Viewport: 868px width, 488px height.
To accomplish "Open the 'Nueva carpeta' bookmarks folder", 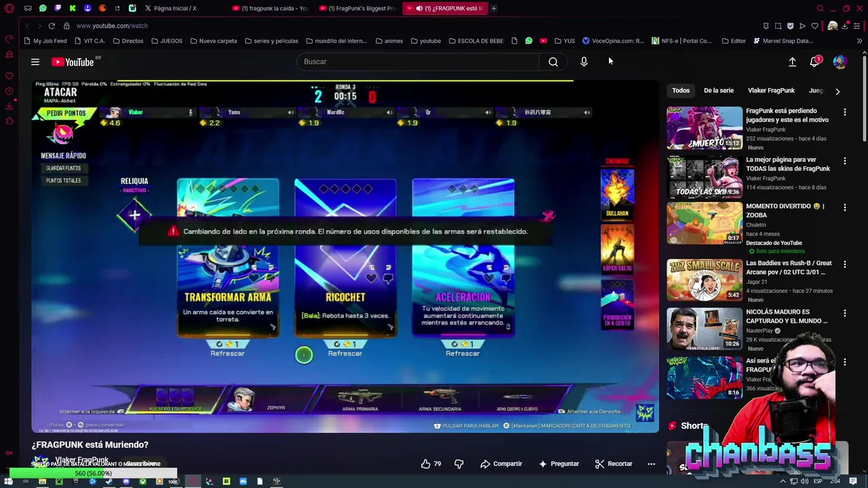I will tap(214, 41).
